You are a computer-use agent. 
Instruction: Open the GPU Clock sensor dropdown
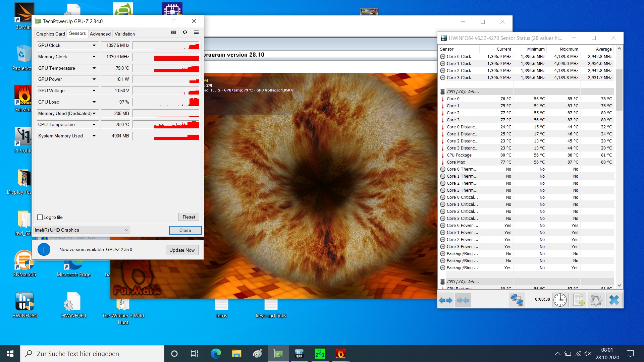94,46
